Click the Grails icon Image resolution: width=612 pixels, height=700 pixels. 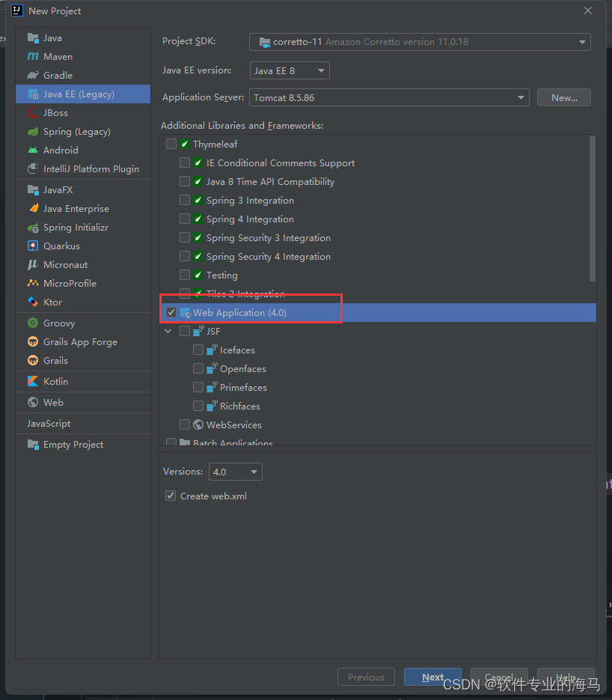33,360
